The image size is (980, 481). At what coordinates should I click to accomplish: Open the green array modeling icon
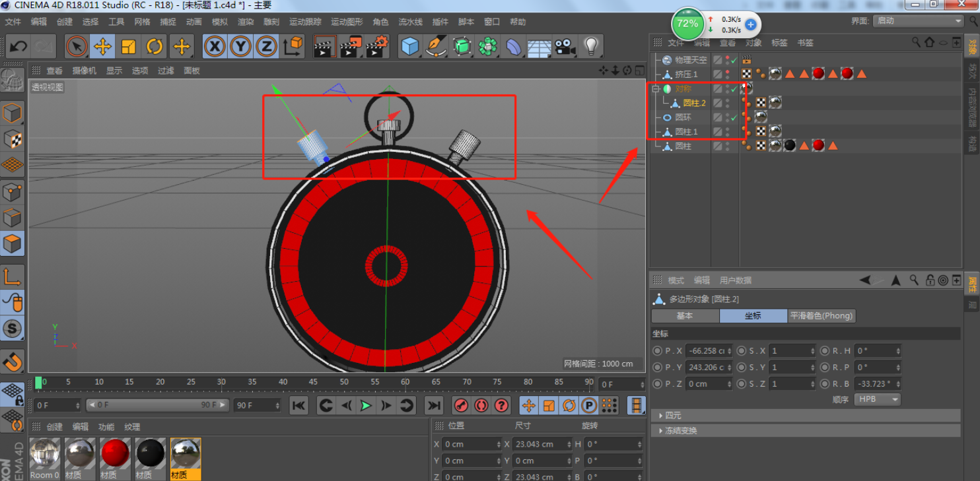(488, 47)
